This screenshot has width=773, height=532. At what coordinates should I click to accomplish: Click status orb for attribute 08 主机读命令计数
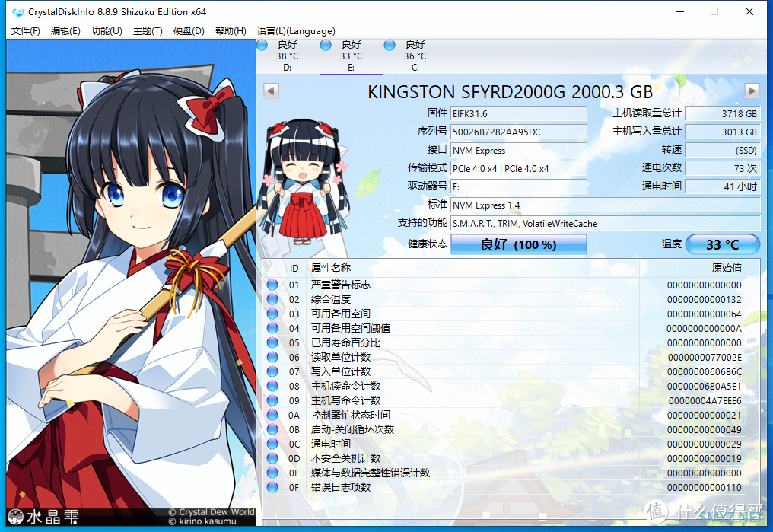pyautogui.click(x=272, y=386)
